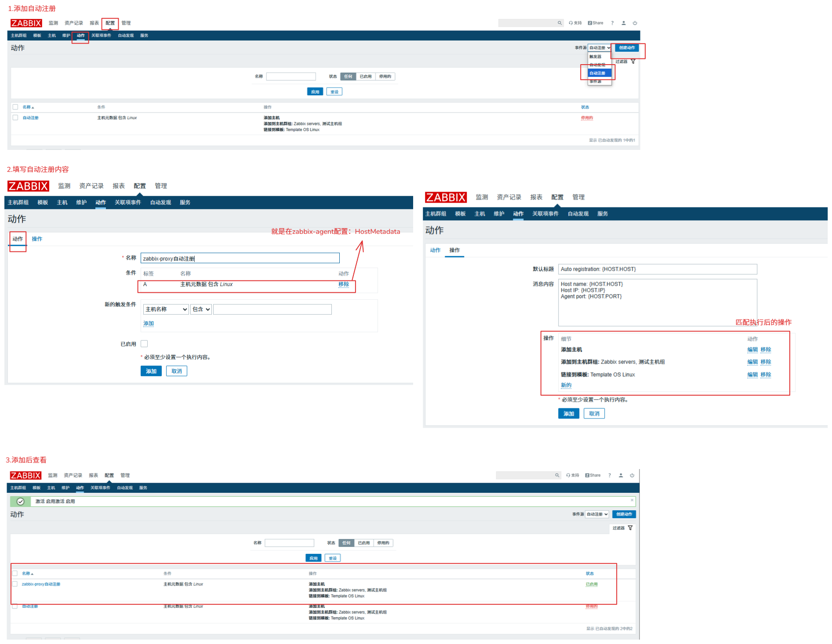Click the 添加 link under new trigger condition
The image size is (832, 644).
click(x=149, y=324)
